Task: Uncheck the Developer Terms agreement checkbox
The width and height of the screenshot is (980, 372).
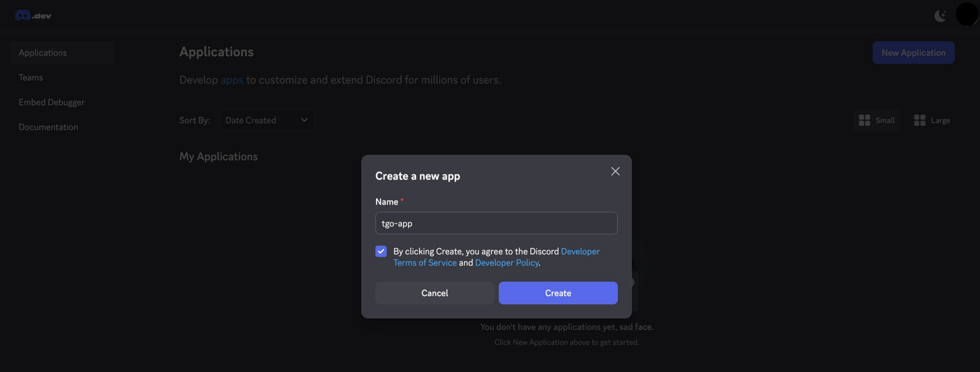Action: [x=381, y=251]
